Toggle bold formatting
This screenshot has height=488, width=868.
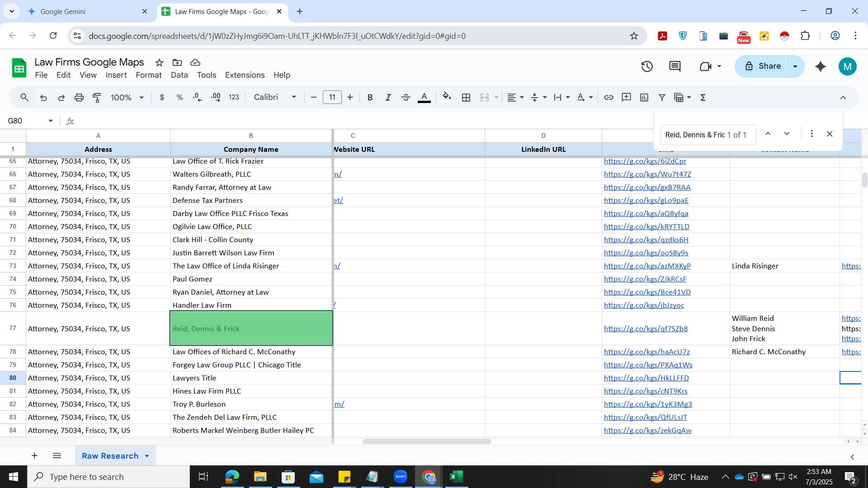tap(370, 97)
